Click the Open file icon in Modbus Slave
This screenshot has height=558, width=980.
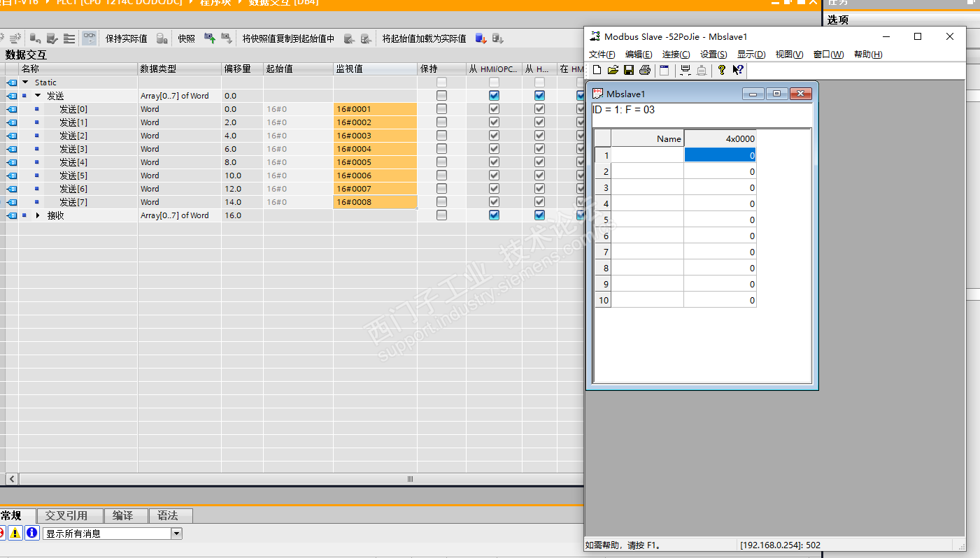pos(613,70)
